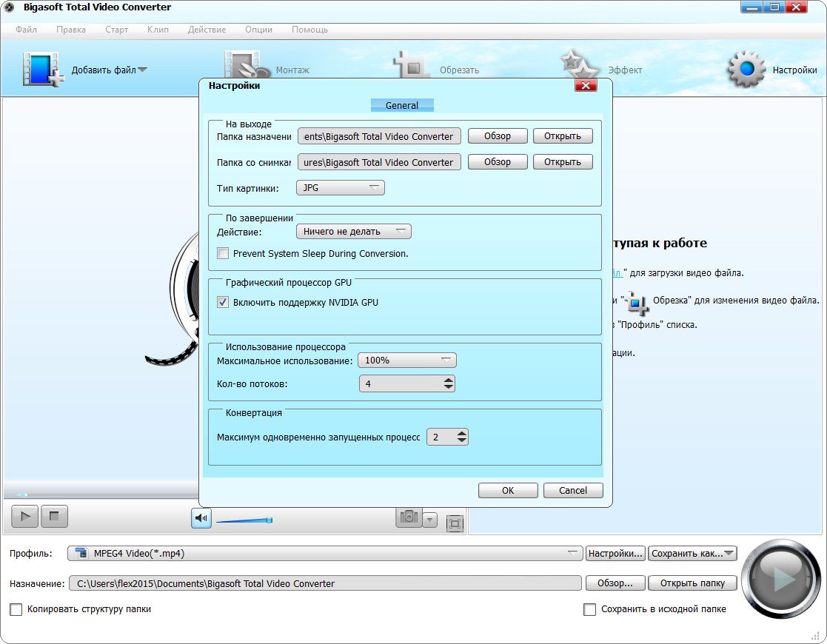Open the JPG image type dropdown

pos(340,188)
